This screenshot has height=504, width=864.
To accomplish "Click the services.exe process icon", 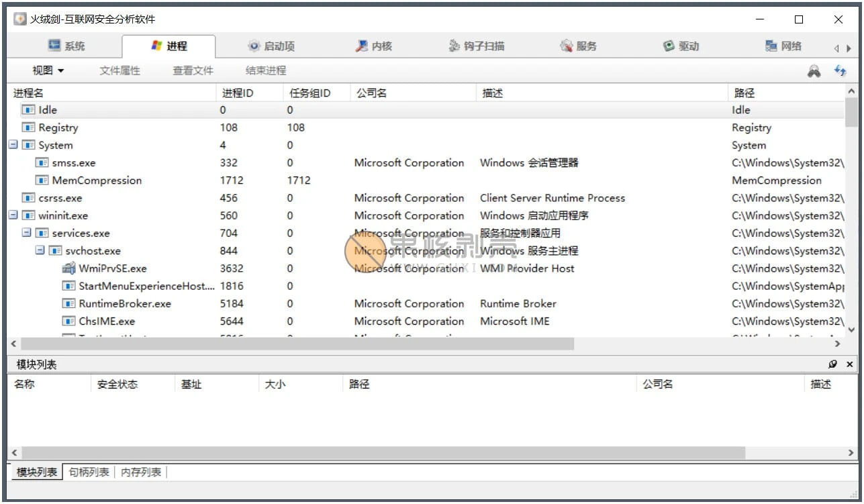I will coord(42,233).
